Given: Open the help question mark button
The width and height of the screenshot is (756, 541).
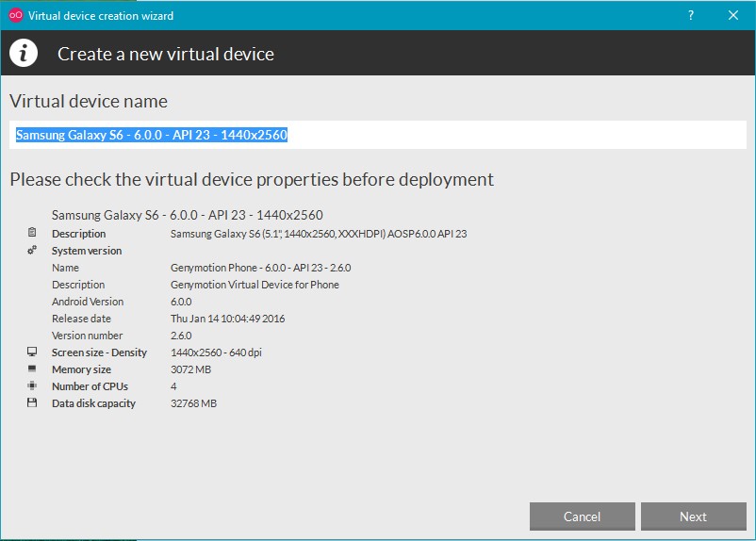Looking at the screenshot, I should pyautogui.click(x=691, y=15).
